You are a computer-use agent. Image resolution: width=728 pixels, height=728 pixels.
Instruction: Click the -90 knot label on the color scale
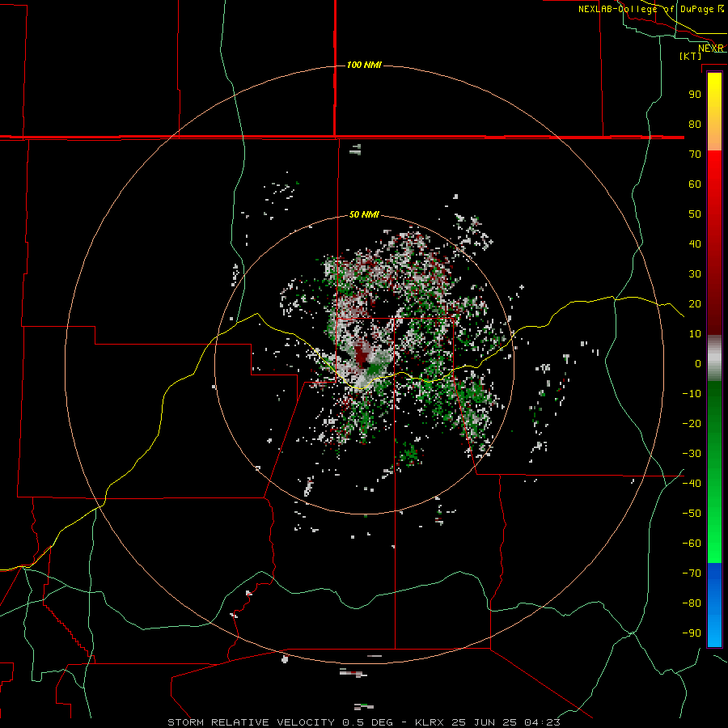692,633
